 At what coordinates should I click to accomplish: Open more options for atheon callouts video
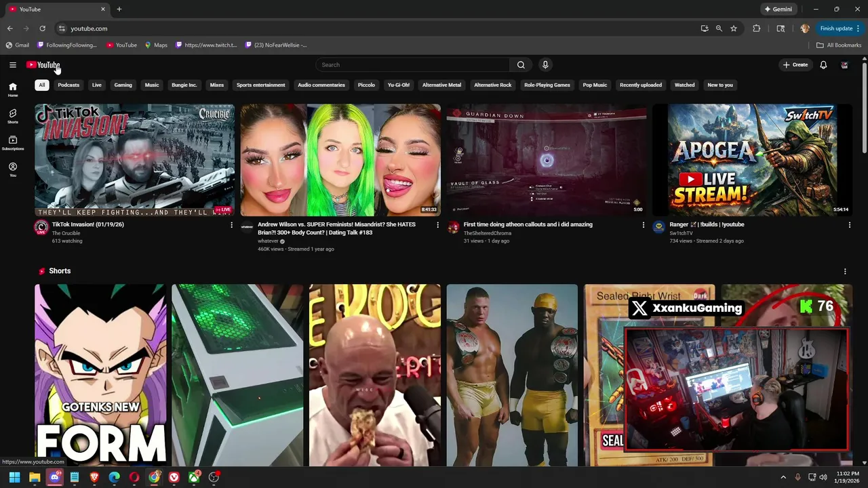tap(644, 225)
